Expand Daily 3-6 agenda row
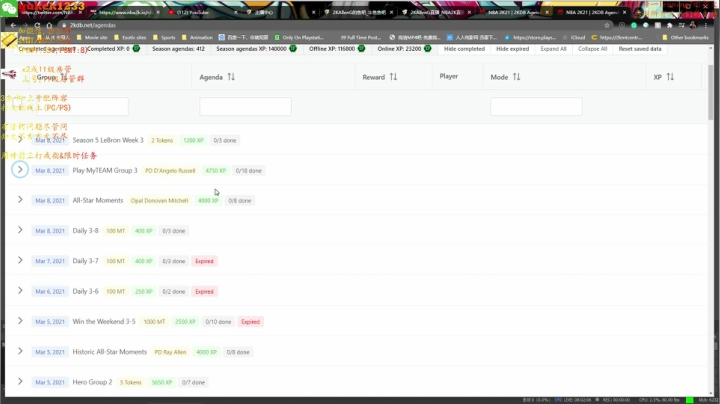Viewport: 720px width, 404px height. (20, 291)
